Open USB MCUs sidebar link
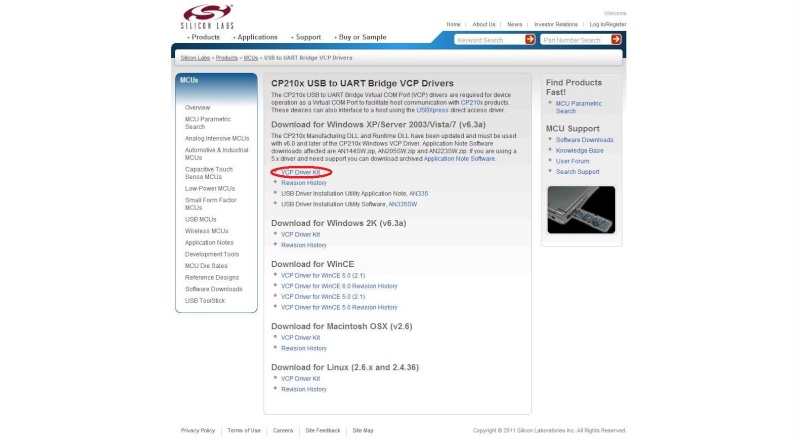Viewport: 800px width, 442px height. (x=200, y=219)
